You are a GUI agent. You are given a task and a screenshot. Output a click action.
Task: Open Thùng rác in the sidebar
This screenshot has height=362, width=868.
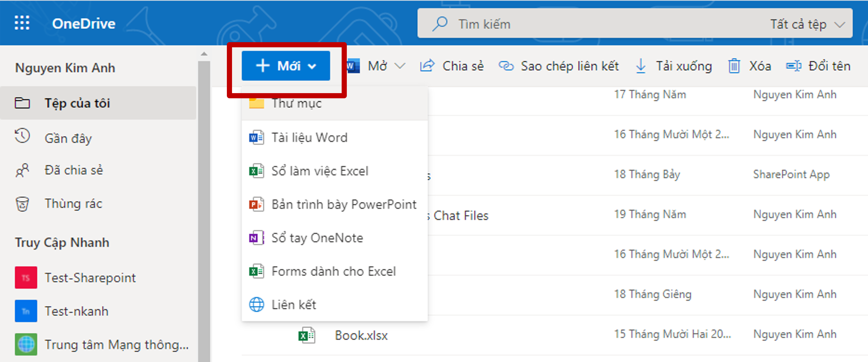(73, 204)
